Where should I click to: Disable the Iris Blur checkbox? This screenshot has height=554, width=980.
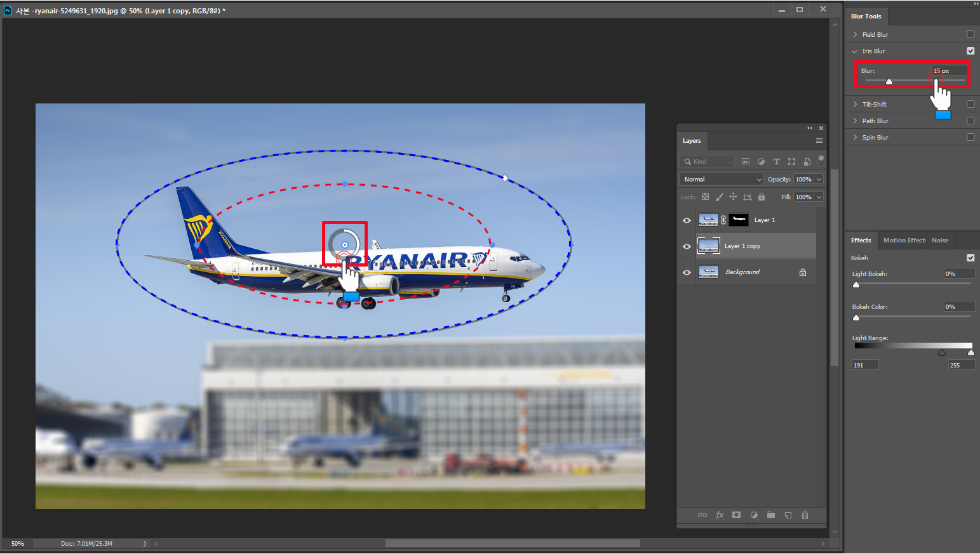pyautogui.click(x=970, y=51)
